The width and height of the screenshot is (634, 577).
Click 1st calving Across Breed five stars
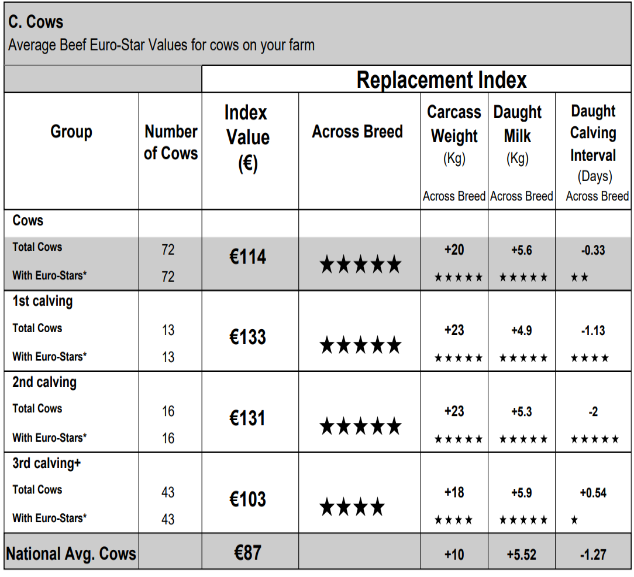coord(360,346)
